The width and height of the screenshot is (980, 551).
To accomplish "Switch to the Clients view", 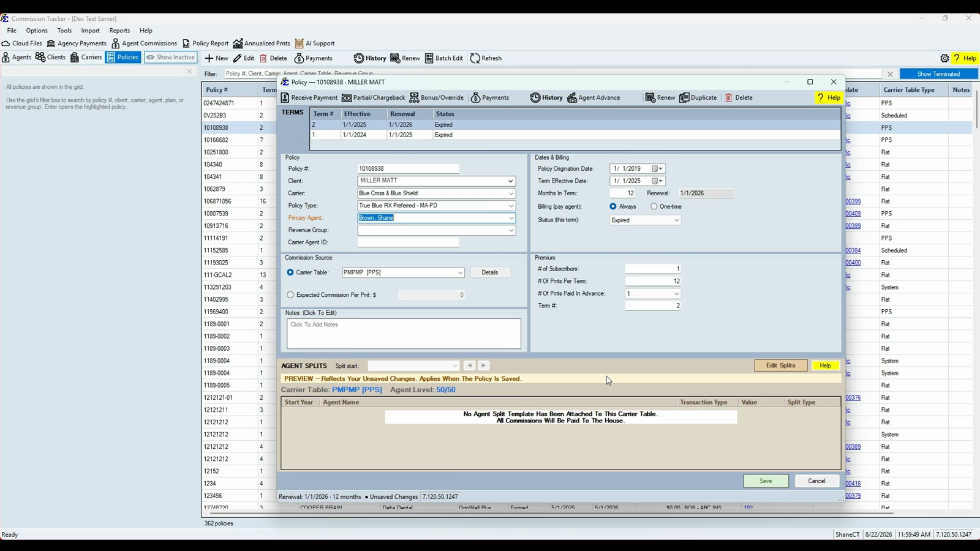I will [x=50, y=58].
